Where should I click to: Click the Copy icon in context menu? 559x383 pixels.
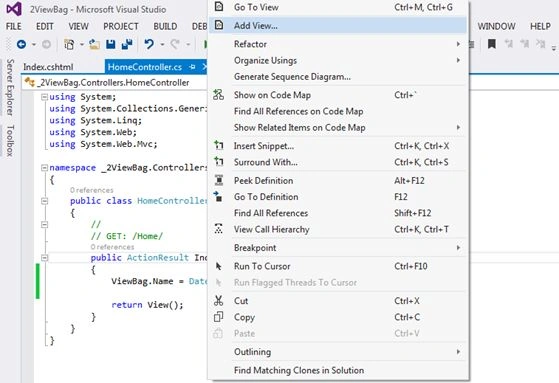[218, 317]
